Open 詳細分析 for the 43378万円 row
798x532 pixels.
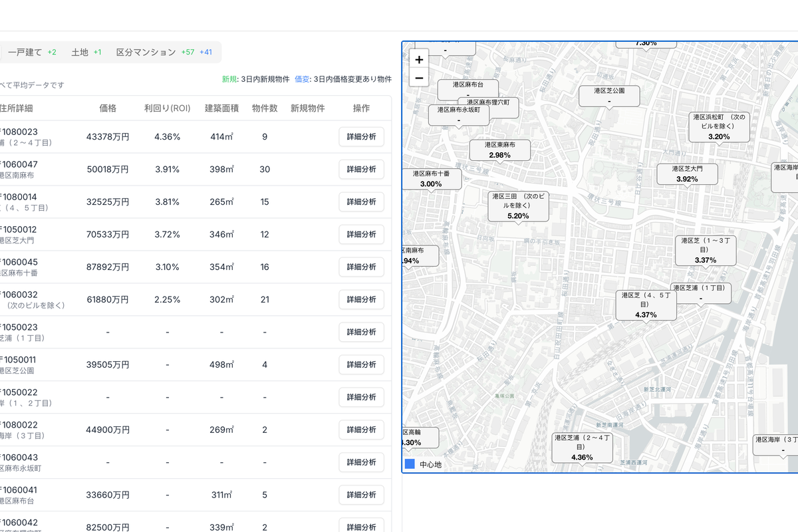pyautogui.click(x=361, y=136)
